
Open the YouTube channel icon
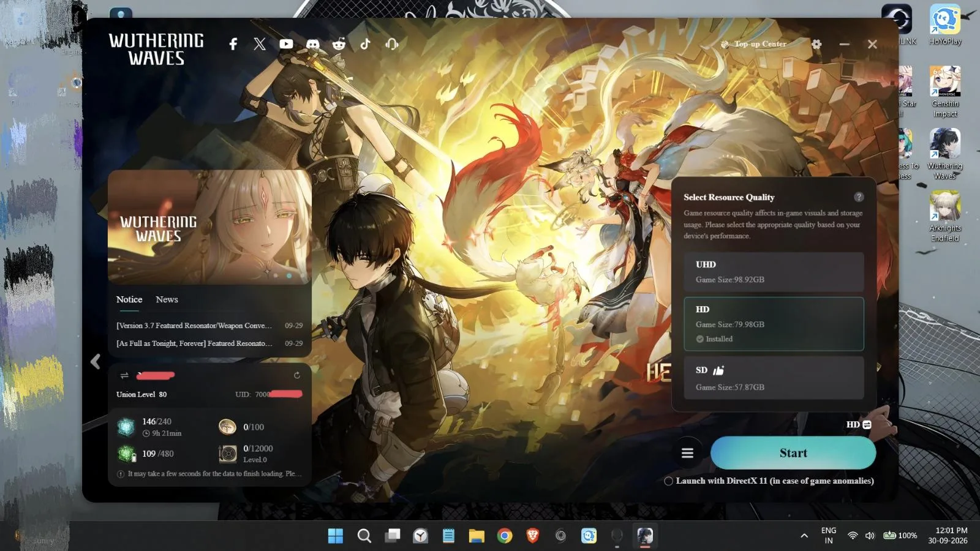[286, 44]
